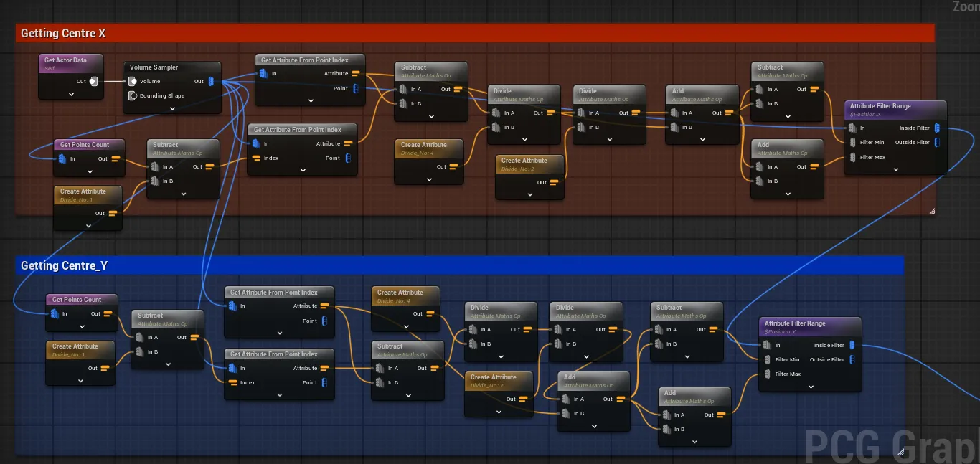This screenshot has height=464, width=980.
Task: Click Out pin of Divide_No: 4 in Centre_Y
Action: 430,314
